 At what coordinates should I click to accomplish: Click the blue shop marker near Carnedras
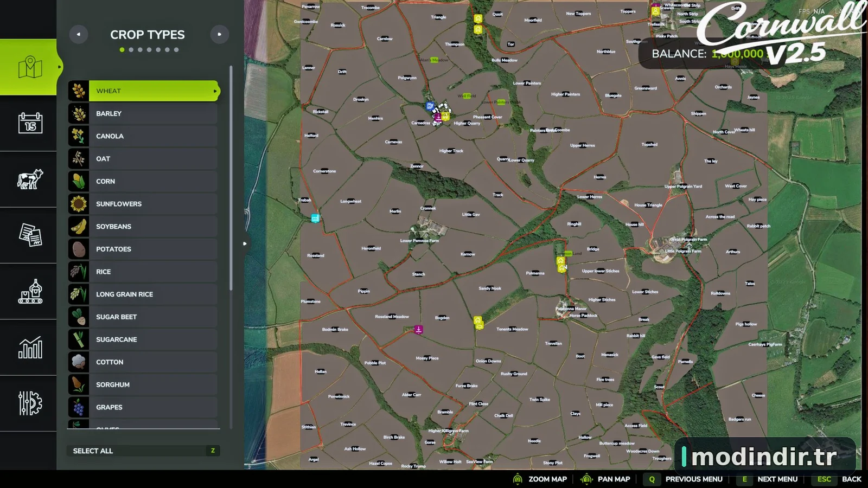[430, 106]
